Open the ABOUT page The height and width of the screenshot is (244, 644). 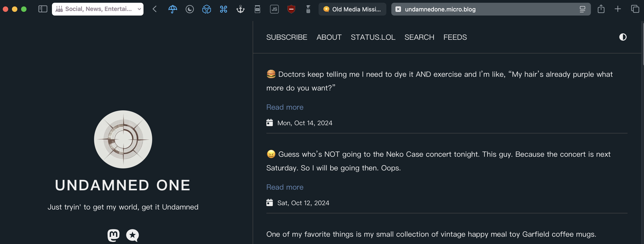(329, 37)
